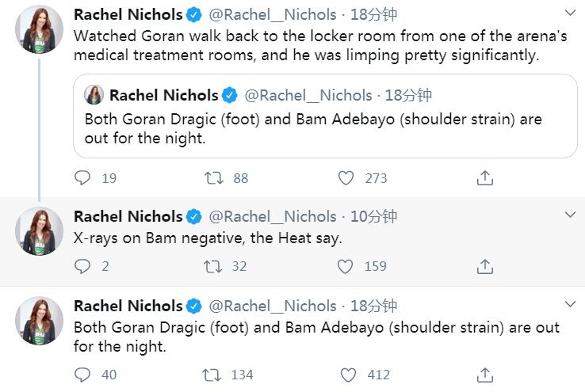Retweet the X-rays on Bam tweet
Screen dimensions: 585x392
(x=213, y=267)
